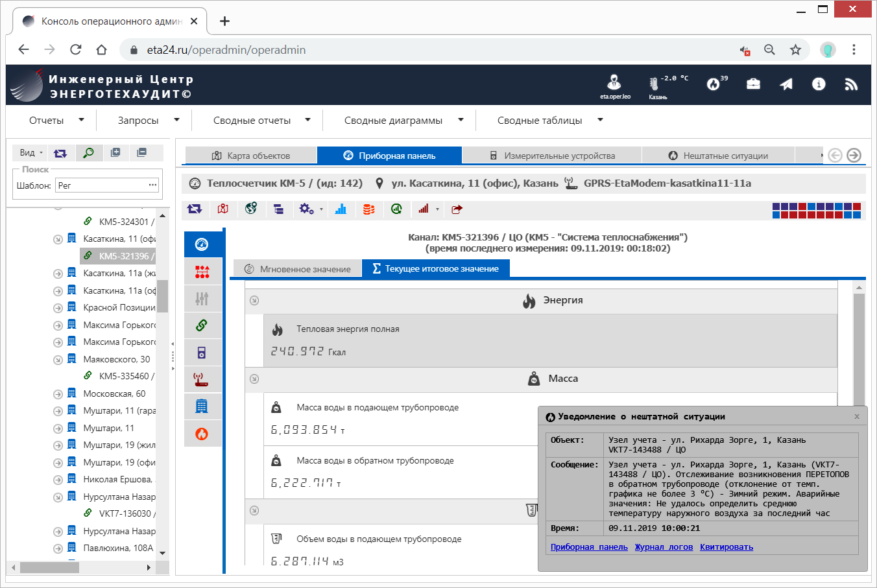Viewport: 877px width, 588px height.
Task: Collapse the Энергия section
Action: [x=254, y=300]
